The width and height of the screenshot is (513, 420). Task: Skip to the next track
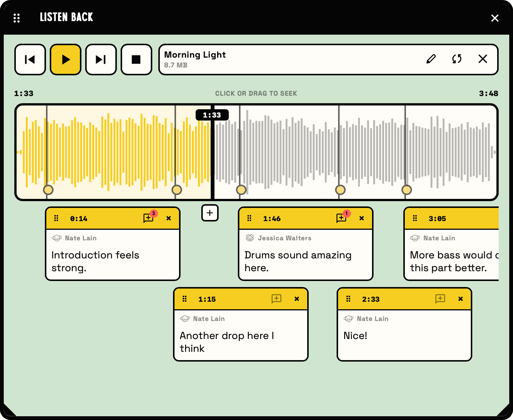tap(101, 60)
